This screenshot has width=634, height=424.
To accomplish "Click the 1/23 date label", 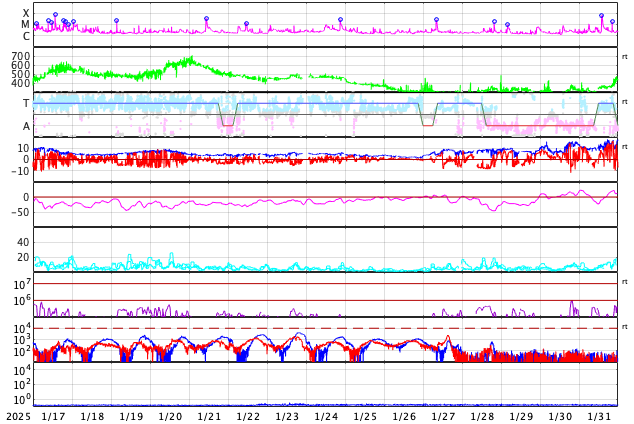I will point(287,416).
